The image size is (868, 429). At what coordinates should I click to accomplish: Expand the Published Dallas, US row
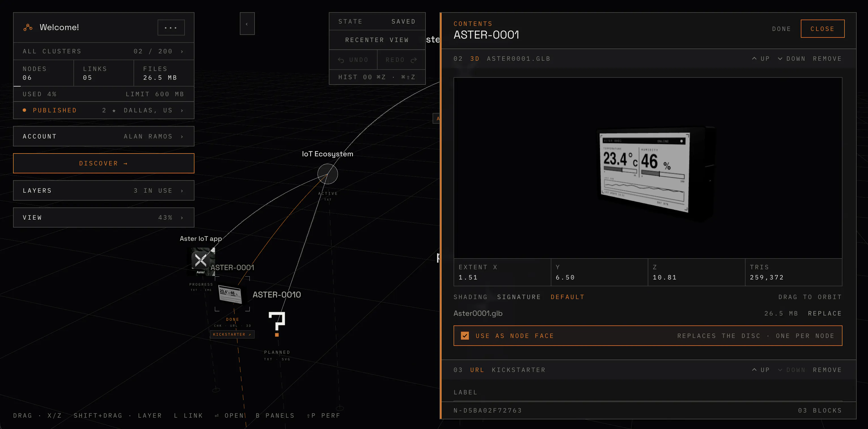click(x=103, y=110)
